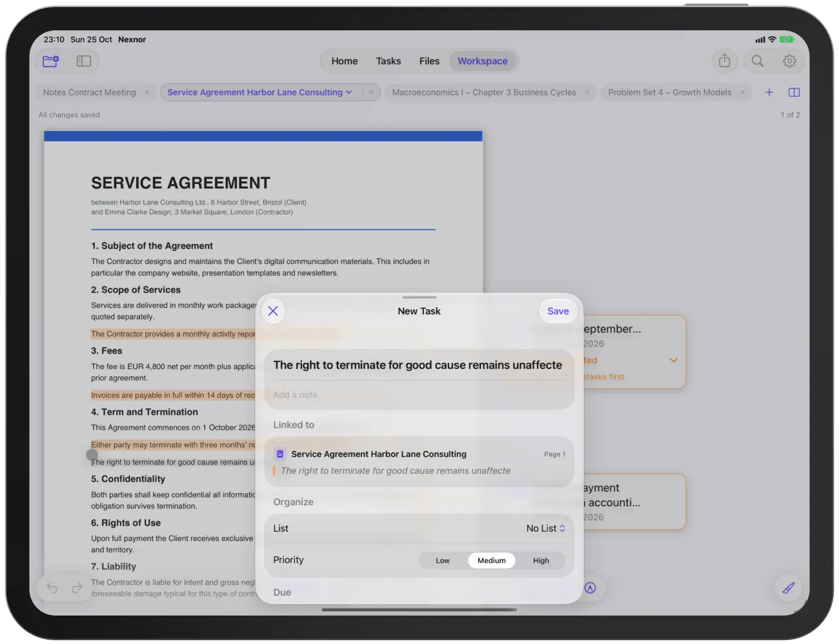Save the new task

point(558,311)
